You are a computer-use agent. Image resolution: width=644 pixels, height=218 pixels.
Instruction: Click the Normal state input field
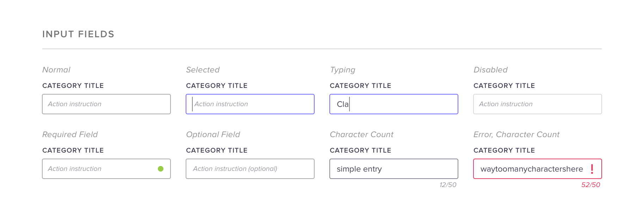pyautogui.click(x=106, y=104)
